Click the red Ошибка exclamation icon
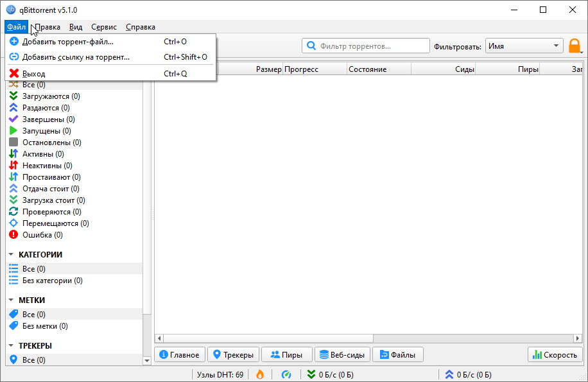Screen dimensions: 588x382 (13, 235)
